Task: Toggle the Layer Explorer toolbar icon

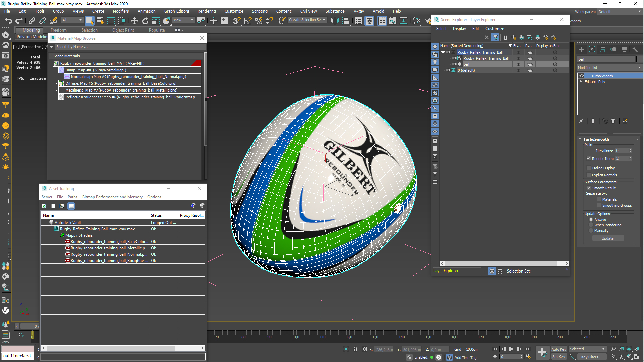Action: 369,21
